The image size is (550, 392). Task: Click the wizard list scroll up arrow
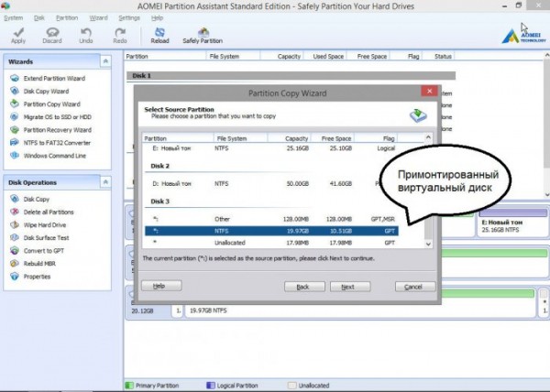point(428,137)
